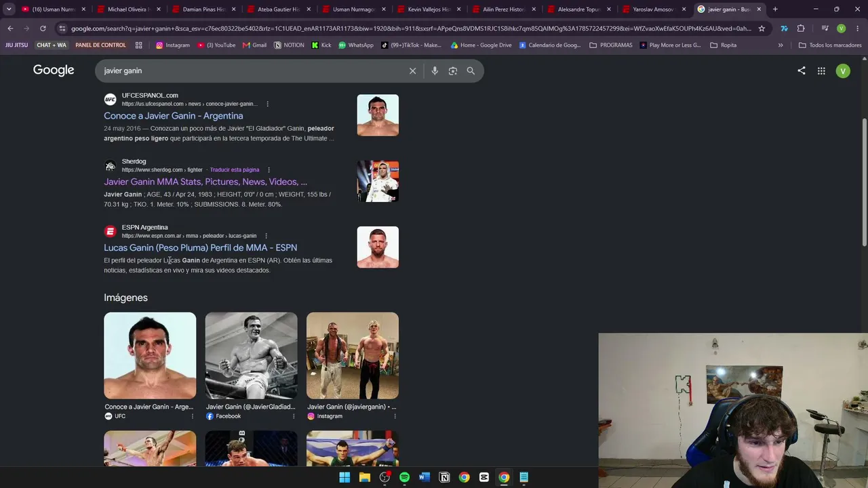This screenshot has width=868, height=488.
Task: Open the options menu for the ESPN Argentina result
Action: click(266, 236)
